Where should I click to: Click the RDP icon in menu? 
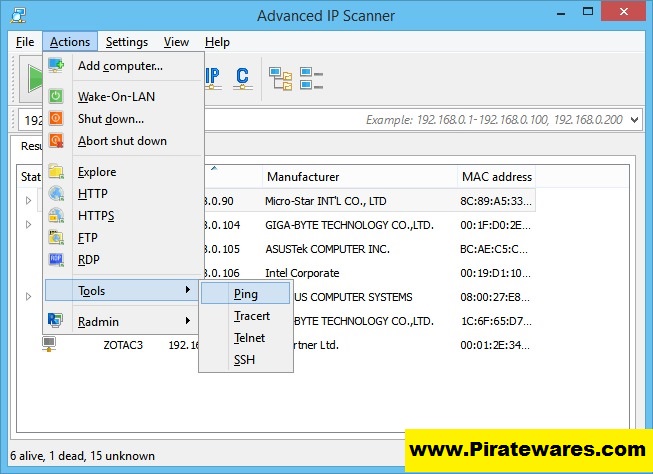tap(56, 260)
